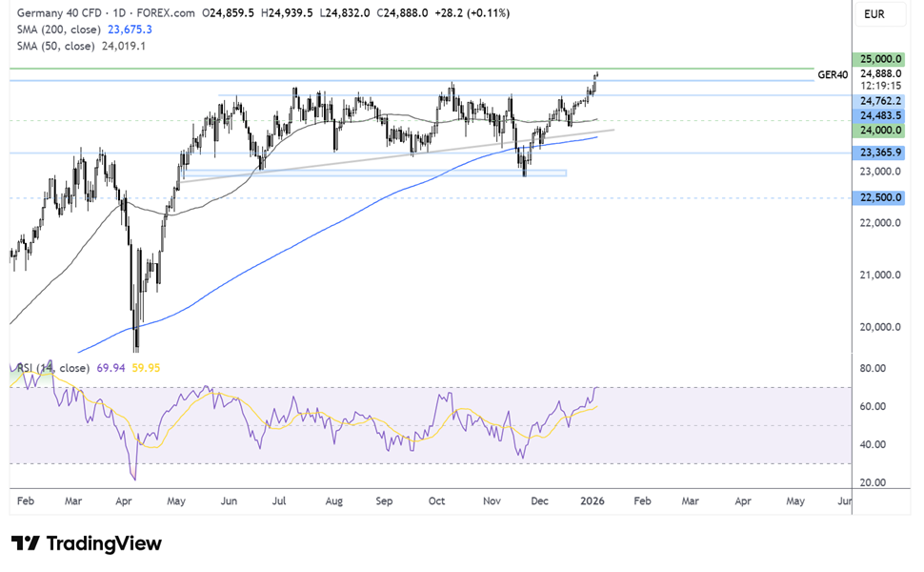
Task: Click the 24,762.2 price level label
Action: click(880, 100)
